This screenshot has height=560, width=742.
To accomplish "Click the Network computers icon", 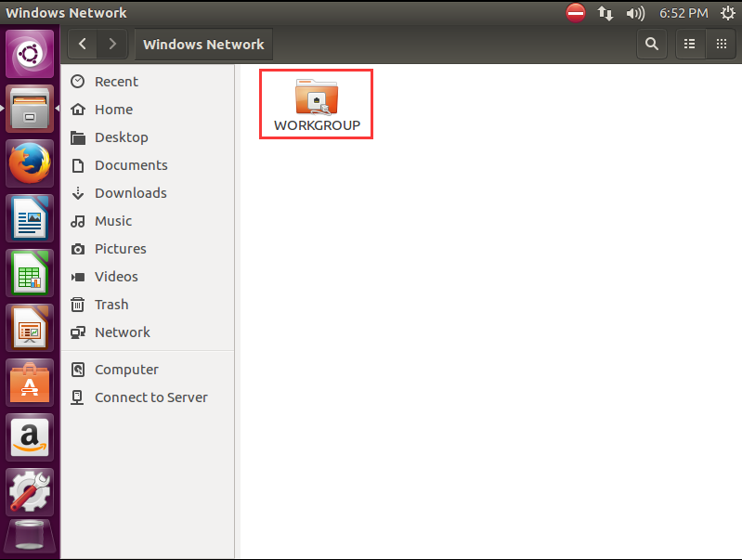I will click(x=78, y=332).
